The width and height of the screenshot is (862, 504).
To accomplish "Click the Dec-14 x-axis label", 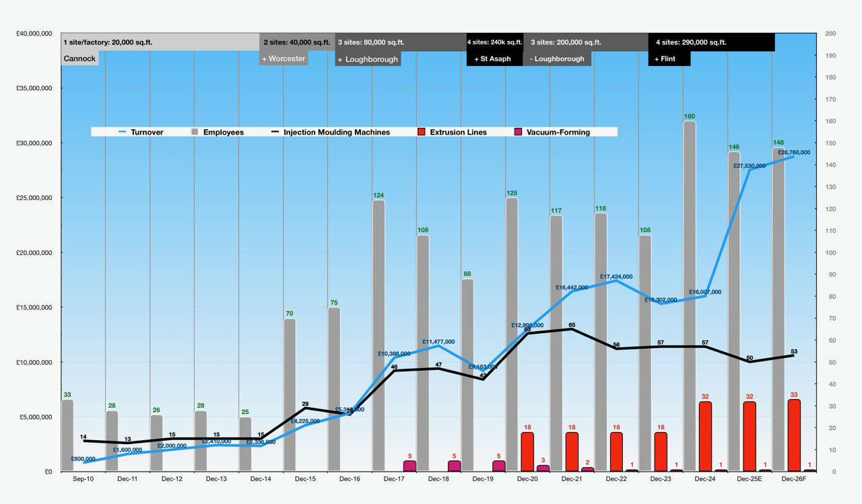I will [261, 479].
